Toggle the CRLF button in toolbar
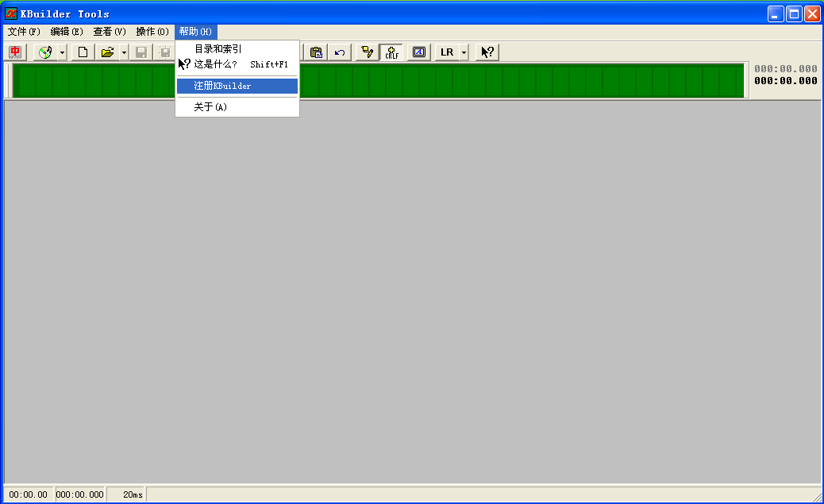 click(391, 52)
